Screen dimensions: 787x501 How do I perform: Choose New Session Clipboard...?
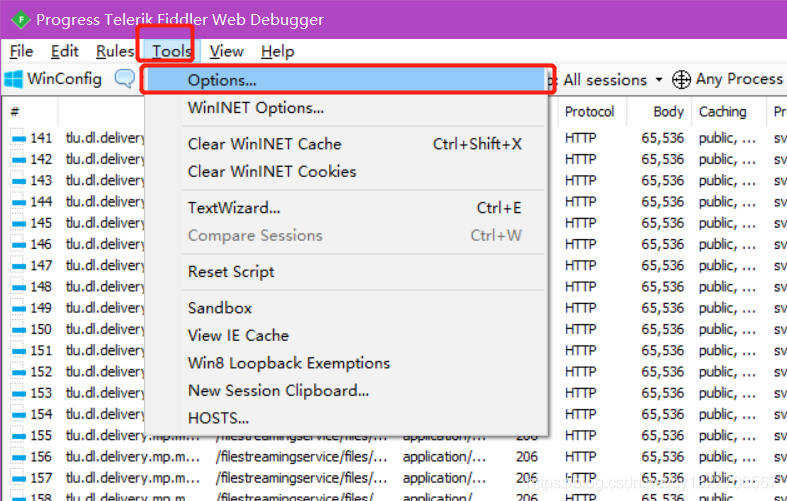point(346,391)
